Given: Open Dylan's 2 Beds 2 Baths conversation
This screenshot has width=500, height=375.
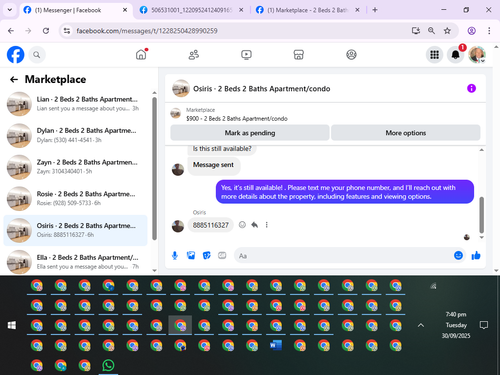Looking at the screenshot, I should 75,135.
